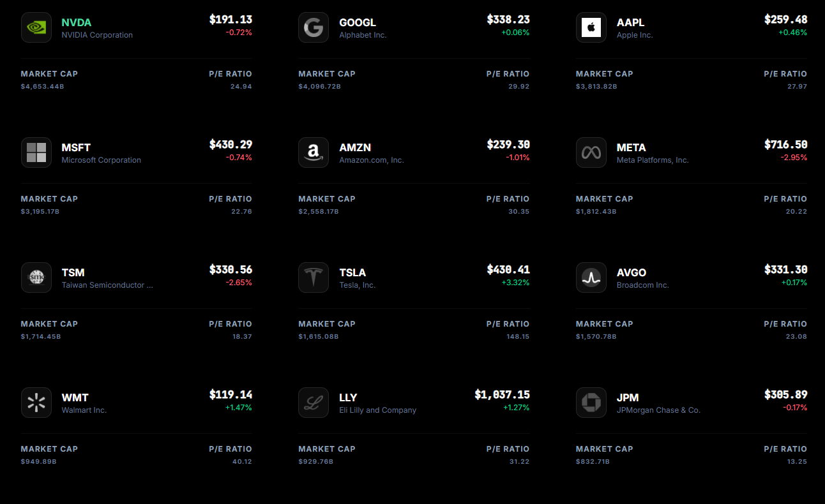Click the Meta logo icon
This screenshot has height=504, width=825.
pyautogui.click(x=591, y=152)
